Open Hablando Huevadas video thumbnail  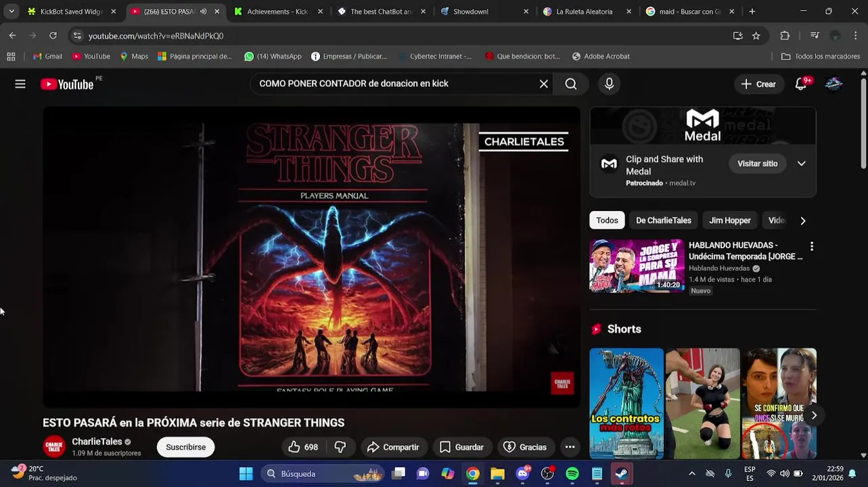tap(637, 266)
